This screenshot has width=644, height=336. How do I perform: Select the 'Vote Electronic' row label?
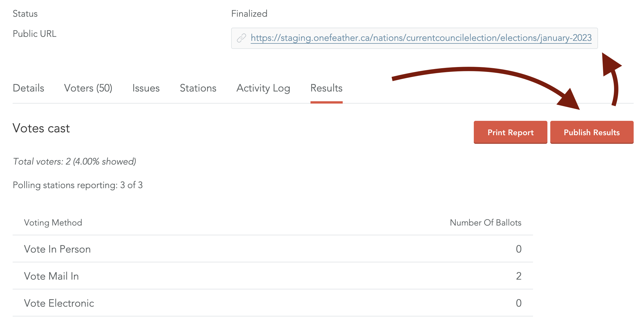click(x=59, y=303)
